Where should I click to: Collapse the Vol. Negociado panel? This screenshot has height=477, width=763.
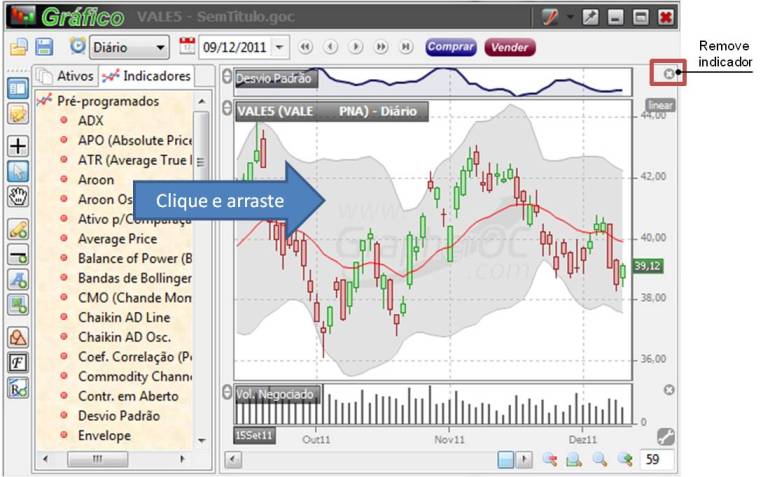(227, 392)
